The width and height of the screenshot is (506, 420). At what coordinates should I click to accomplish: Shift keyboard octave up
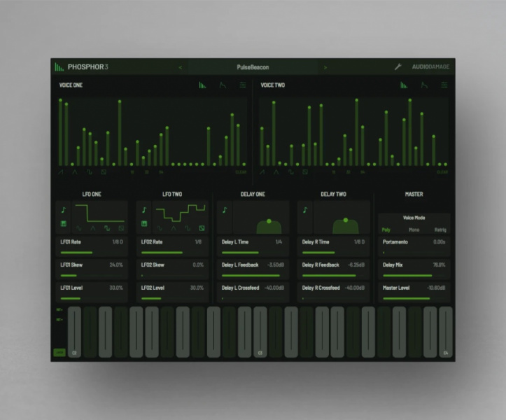tap(59, 309)
